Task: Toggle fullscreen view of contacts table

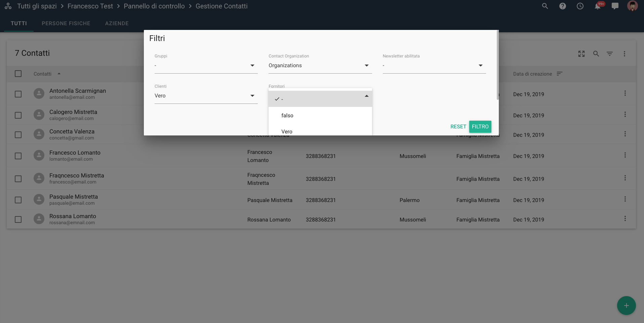Action: (x=581, y=54)
